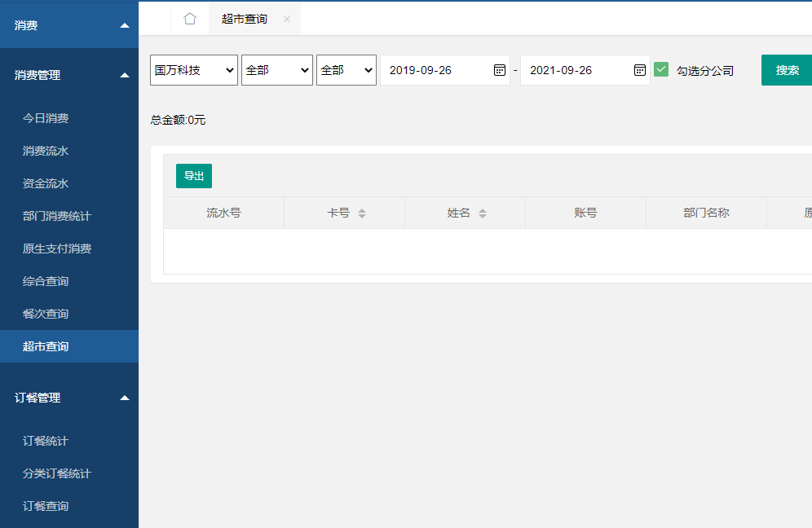Screen dimensions: 812x528
Task: Open 今日消费 in the sidebar
Action: (x=46, y=118)
